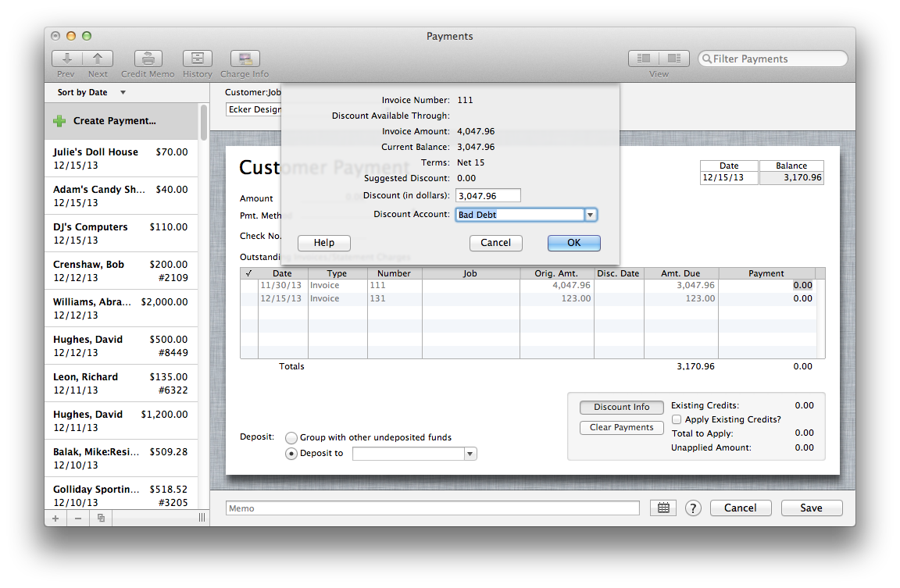Click the Help button in dialog

pos(323,243)
